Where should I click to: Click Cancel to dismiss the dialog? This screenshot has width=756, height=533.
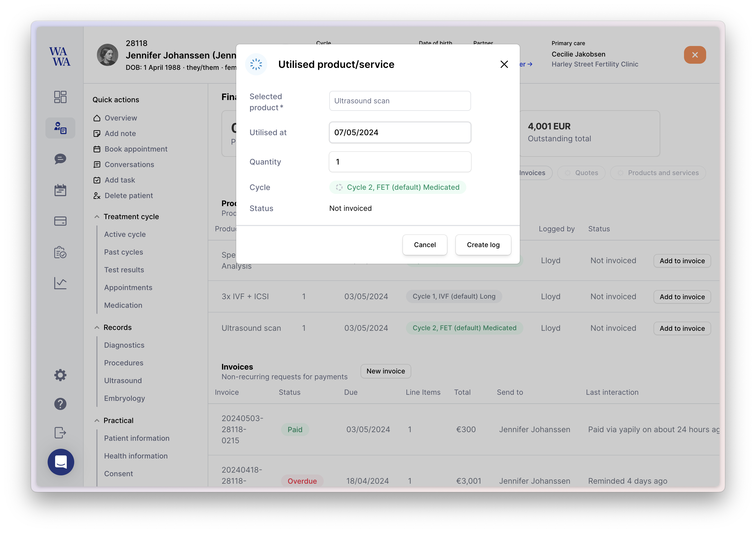pyautogui.click(x=425, y=245)
